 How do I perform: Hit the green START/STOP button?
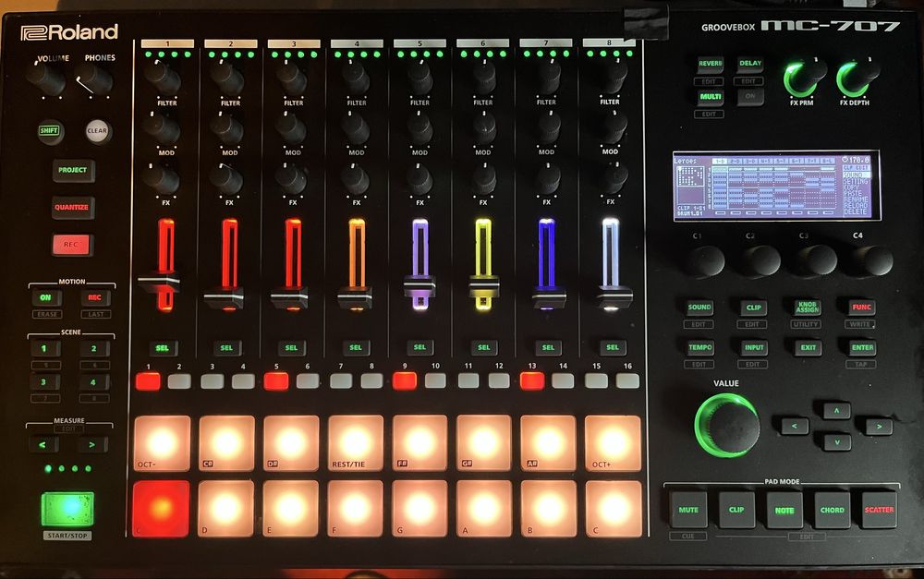click(x=67, y=510)
